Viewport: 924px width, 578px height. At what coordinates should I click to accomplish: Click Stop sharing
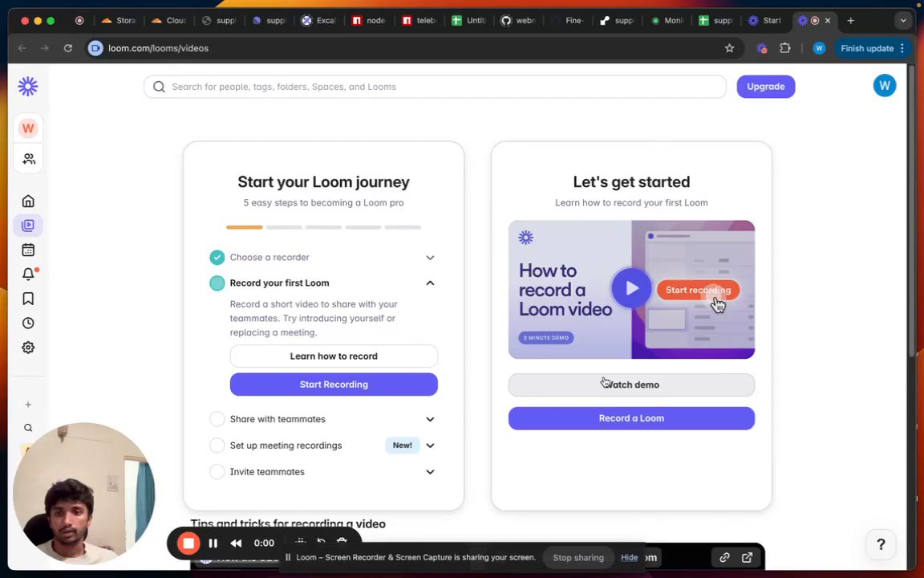578,557
